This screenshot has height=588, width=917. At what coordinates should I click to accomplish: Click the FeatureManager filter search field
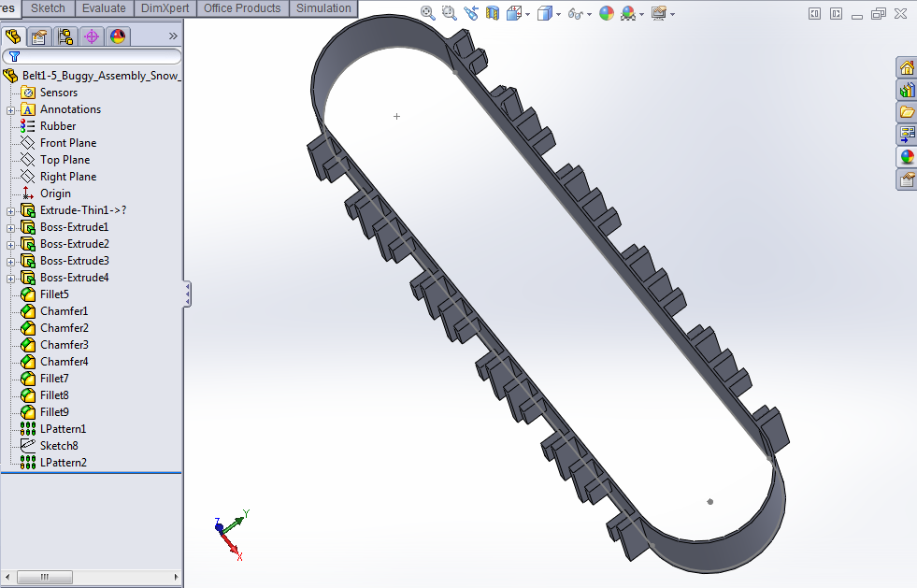pos(93,56)
